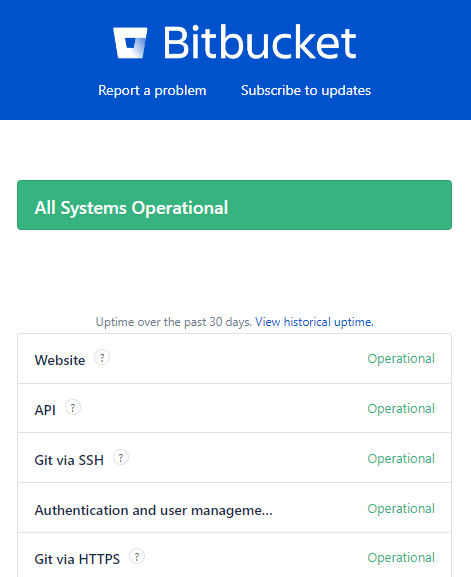Select the Git via HTTPS label
471x577 pixels.
(x=77, y=559)
